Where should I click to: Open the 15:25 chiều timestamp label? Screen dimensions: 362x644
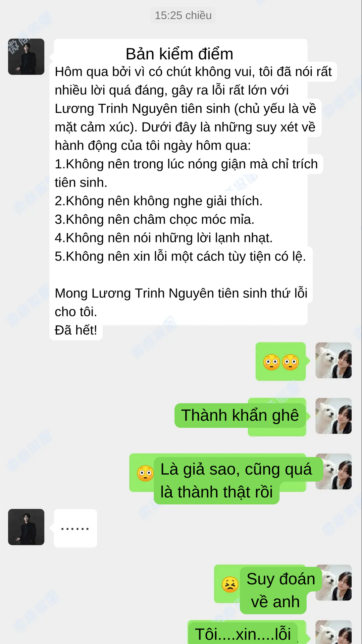tap(183, 15)
